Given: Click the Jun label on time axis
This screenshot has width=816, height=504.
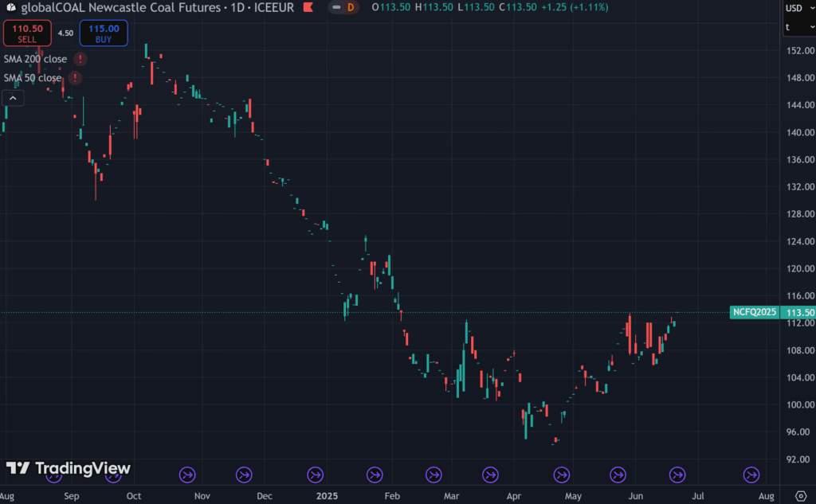Looking at the screenshot, I should pyautogui.click(x=635, y=496).
